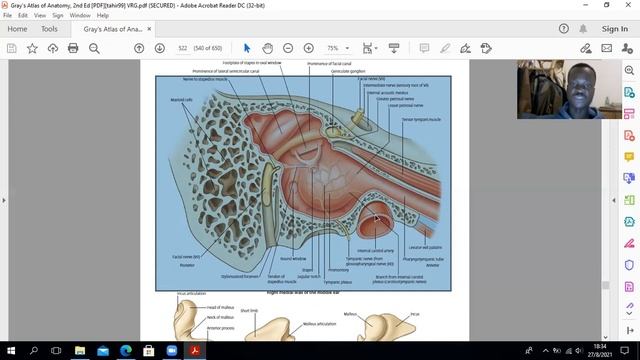Open the Sign menu
The width and height of the screenshot is (640, 360).
(x=58, y=16)
